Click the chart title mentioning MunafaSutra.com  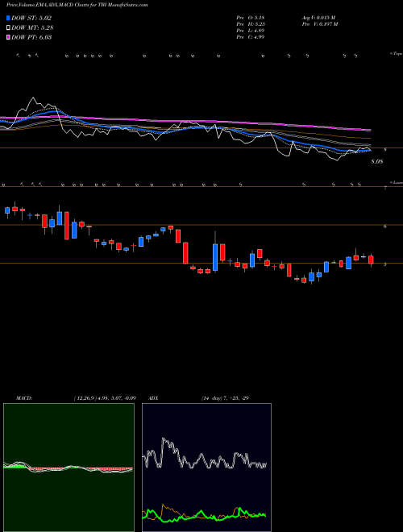(77, 6)
